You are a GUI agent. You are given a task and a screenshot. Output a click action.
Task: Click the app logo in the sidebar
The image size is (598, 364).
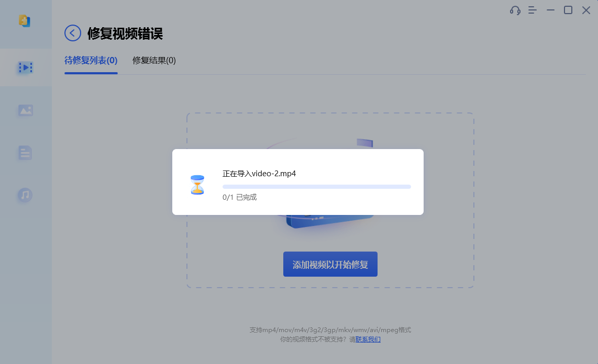pyautogui.click(x=25, y=20)
